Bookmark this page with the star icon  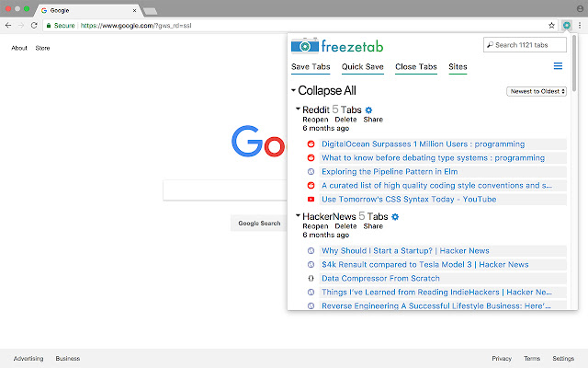551,26
